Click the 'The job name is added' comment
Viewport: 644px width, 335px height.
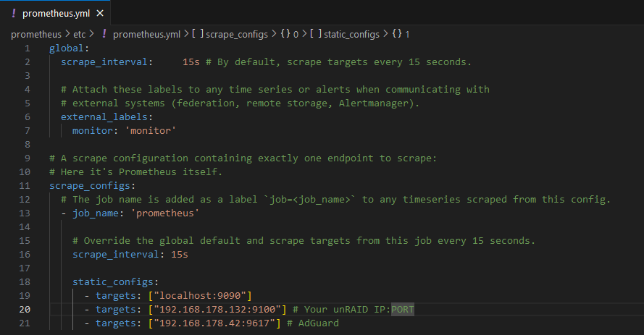pos(335,200)
